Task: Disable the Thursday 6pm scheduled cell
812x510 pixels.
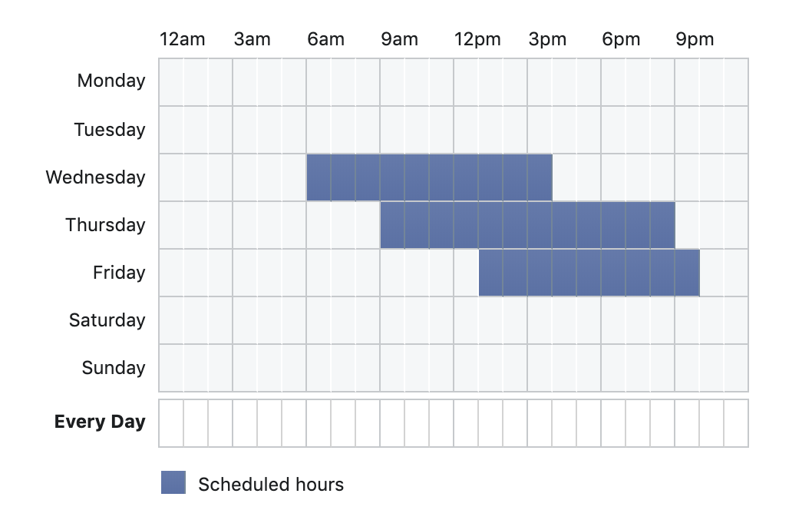Action: (x=613, y=225)
